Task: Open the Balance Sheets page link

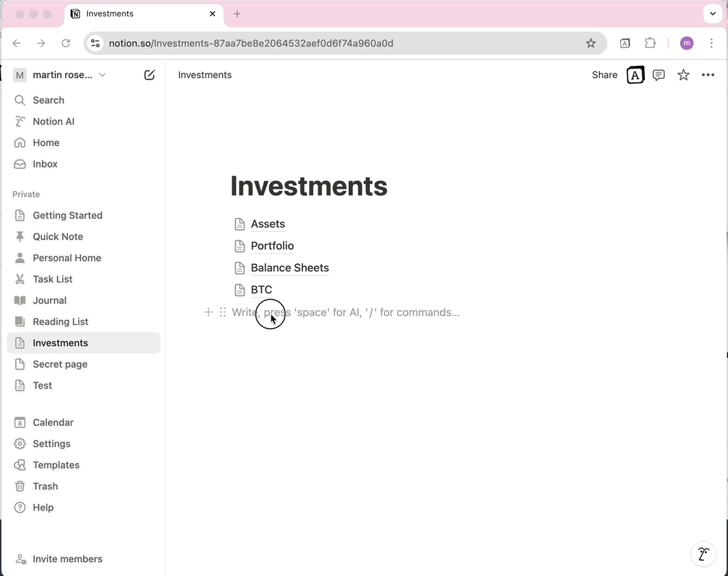Action: pyautogui.click(x=289, y=268)
